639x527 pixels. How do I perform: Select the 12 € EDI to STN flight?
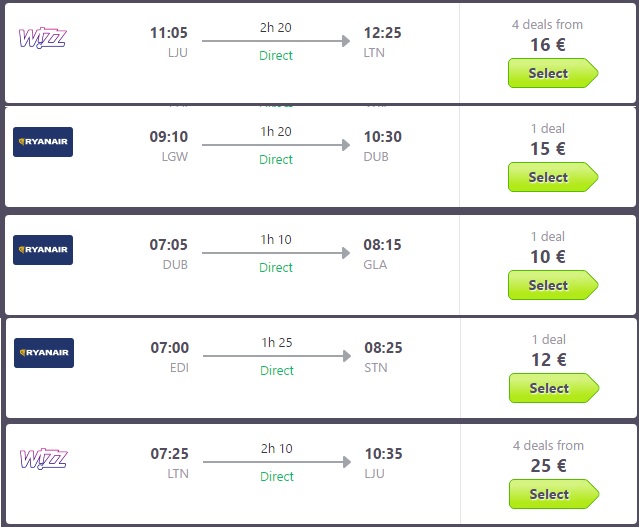click(x=552, y=388)
